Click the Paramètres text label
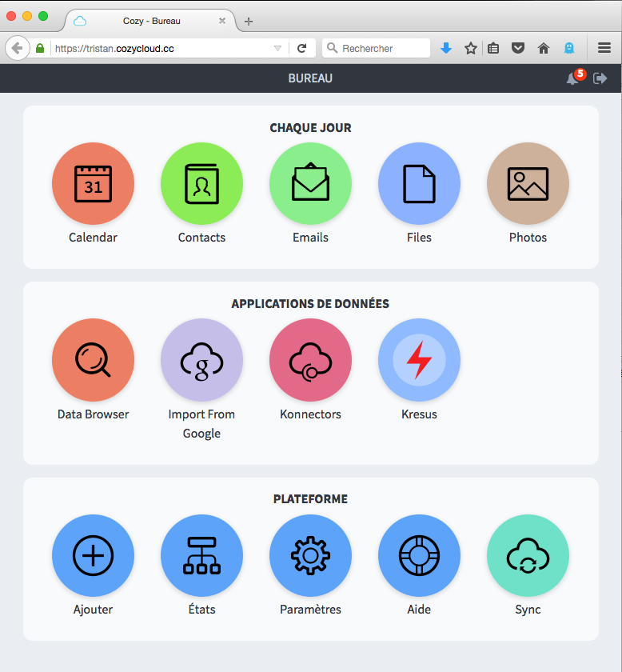The width and height of the screenshot is (622, 672). 310,610
